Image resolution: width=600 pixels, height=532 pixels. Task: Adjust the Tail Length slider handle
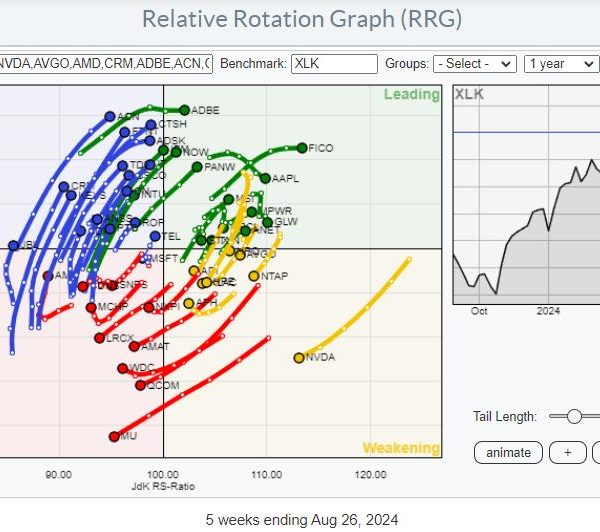(x=574, y=416)
